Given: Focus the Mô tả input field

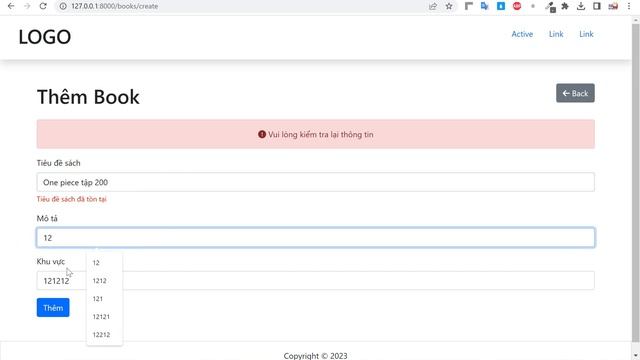Looking at the screenshot, I should tap(316, 238).
